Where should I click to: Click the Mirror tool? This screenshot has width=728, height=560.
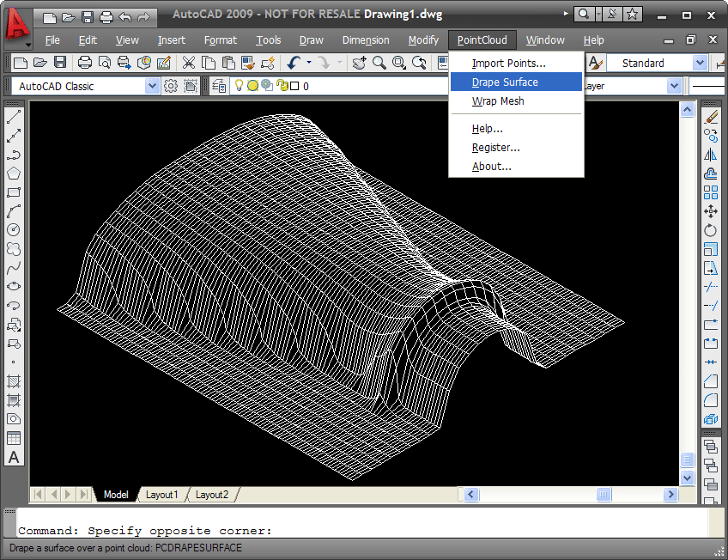tap(711, 155)
